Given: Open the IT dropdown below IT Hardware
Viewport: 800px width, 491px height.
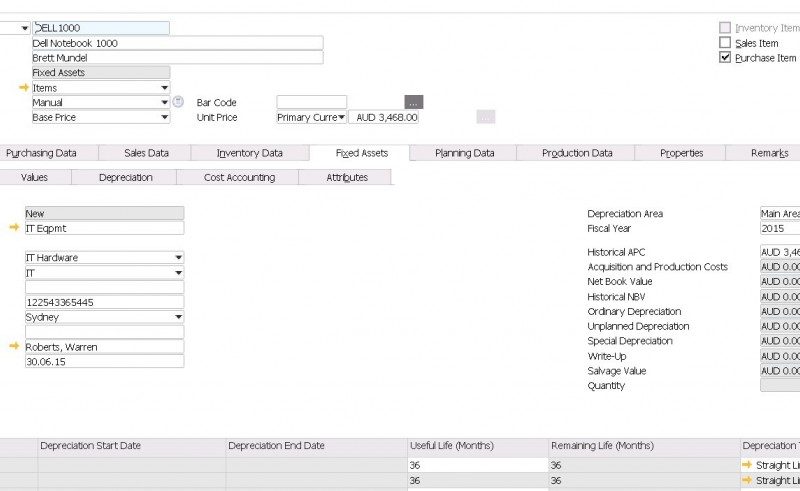Looking at the screenshot, I should click(179, 273).
